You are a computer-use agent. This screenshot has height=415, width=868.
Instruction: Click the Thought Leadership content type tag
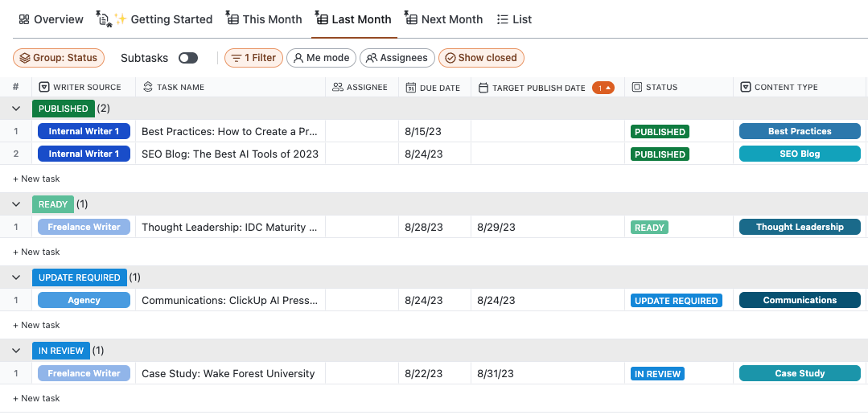pos(800,228)
